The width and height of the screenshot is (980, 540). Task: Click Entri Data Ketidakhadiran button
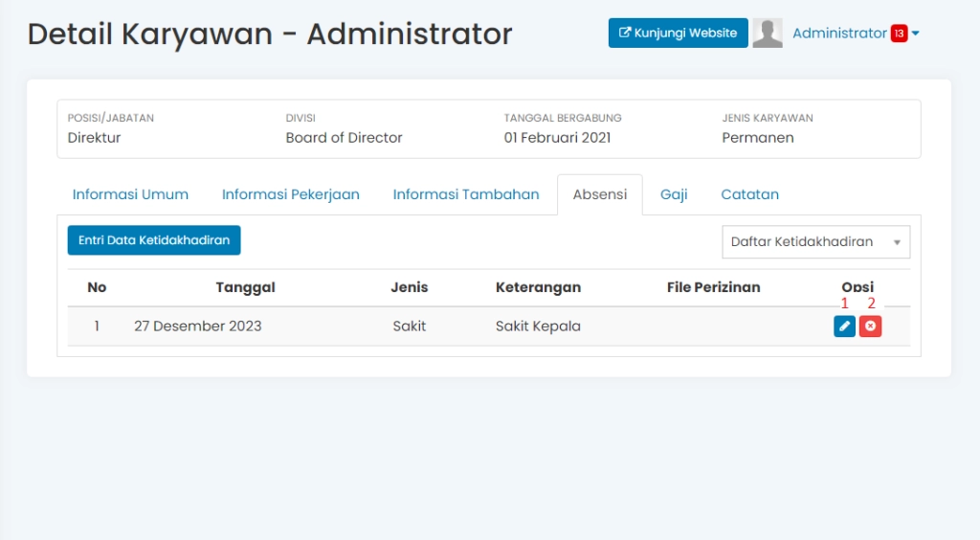tap(154, 240)
